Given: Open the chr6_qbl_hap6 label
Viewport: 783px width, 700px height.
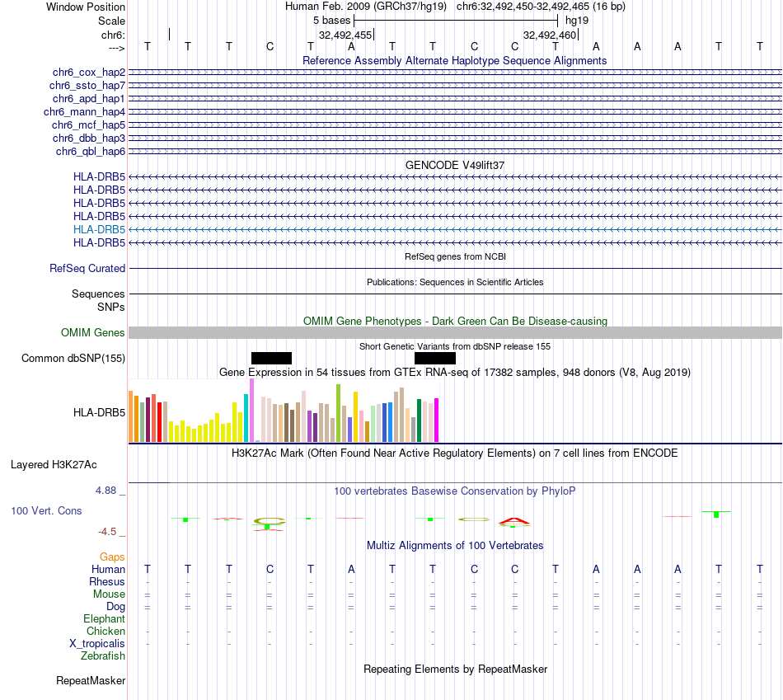Looking at the screenshot, I should click(91, 151).
